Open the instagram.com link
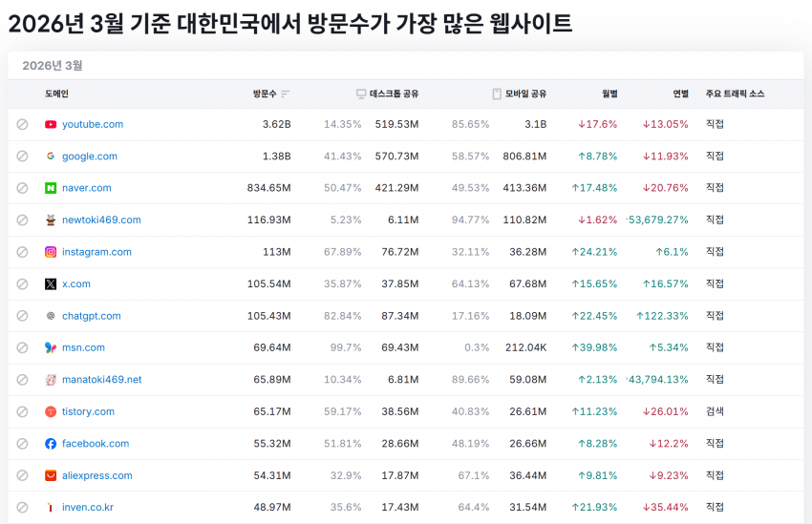Image resolution: width=812 pixels, height=524 pixels. click(96, 252)
